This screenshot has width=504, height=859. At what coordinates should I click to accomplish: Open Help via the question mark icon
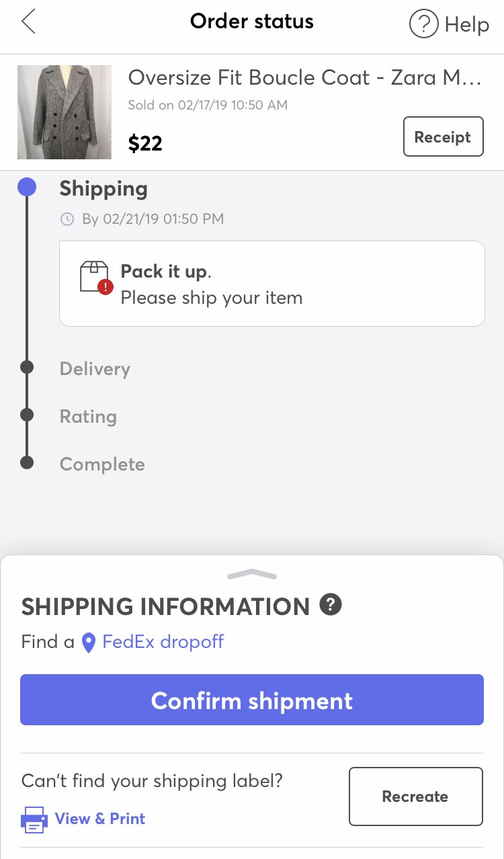pos(423,25)
